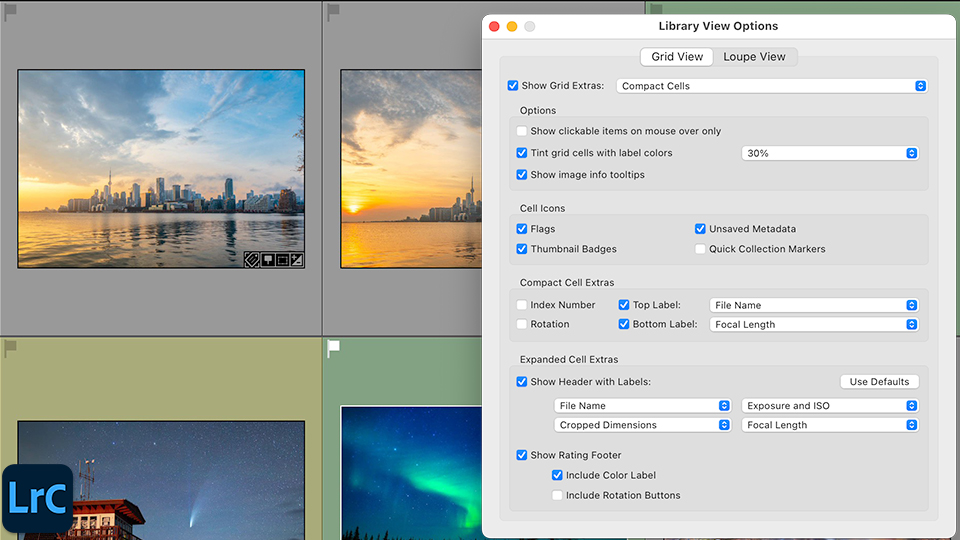Toggle the Bottom Label checkbox
Screen dimensions: 960x540
[x=624, y=324]
